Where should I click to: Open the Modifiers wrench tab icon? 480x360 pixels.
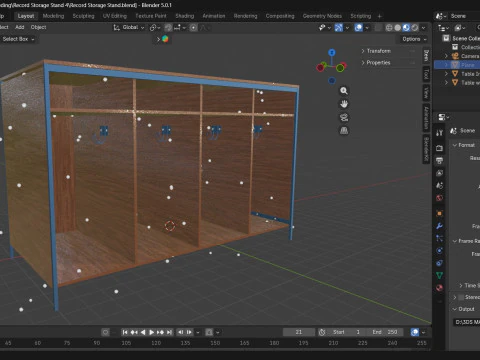[x=439, y=226]
